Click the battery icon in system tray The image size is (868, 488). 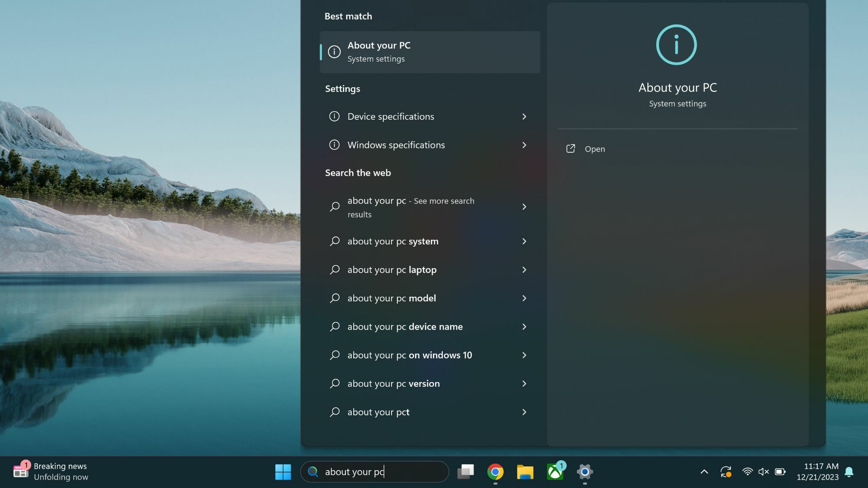pyautogui.click(x=780, y=472)
